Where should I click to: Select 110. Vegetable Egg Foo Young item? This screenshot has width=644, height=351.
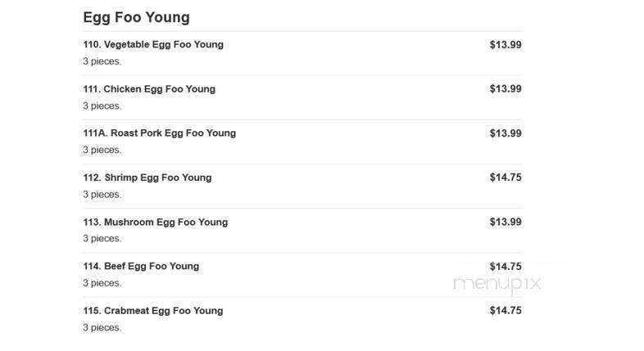(x=153, y=45)
